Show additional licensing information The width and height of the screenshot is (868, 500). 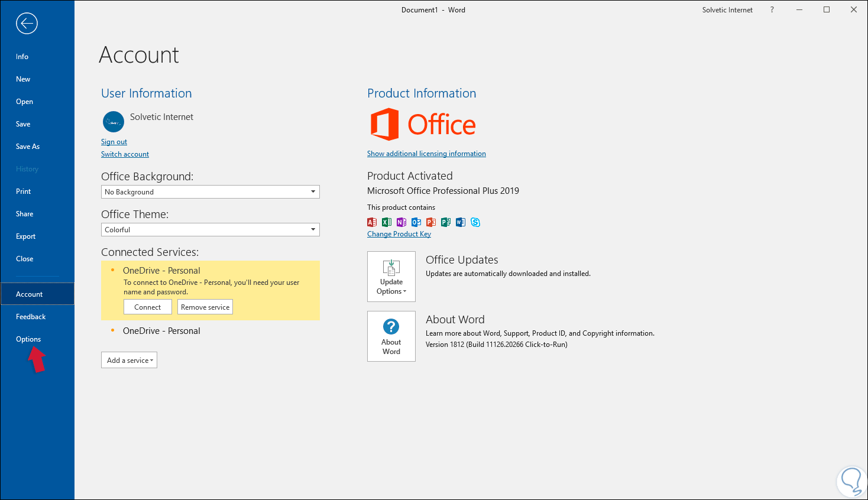pyautogui.click(x=426, y=154)
